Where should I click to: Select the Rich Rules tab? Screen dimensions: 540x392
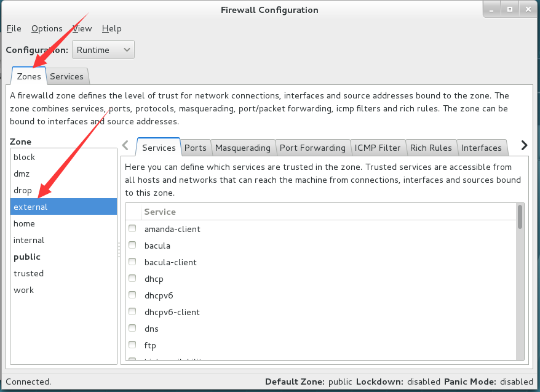tap(431, 148)
